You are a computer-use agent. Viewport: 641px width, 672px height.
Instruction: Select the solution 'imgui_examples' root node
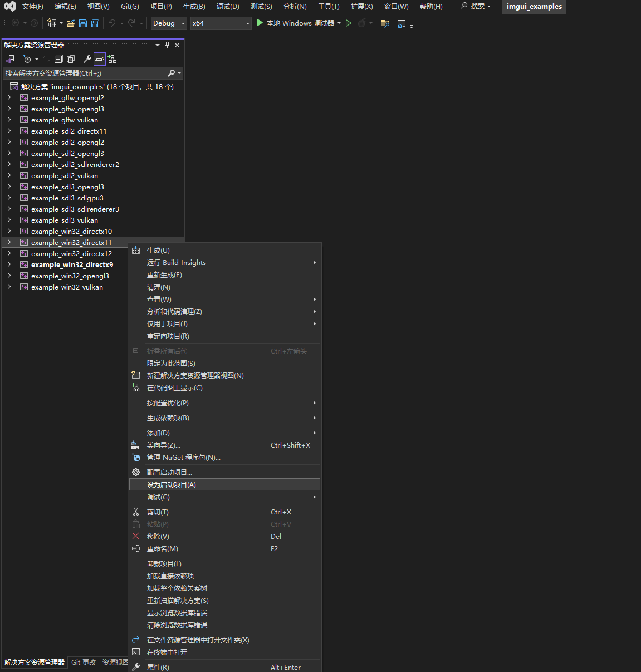(x=97, y=87)
